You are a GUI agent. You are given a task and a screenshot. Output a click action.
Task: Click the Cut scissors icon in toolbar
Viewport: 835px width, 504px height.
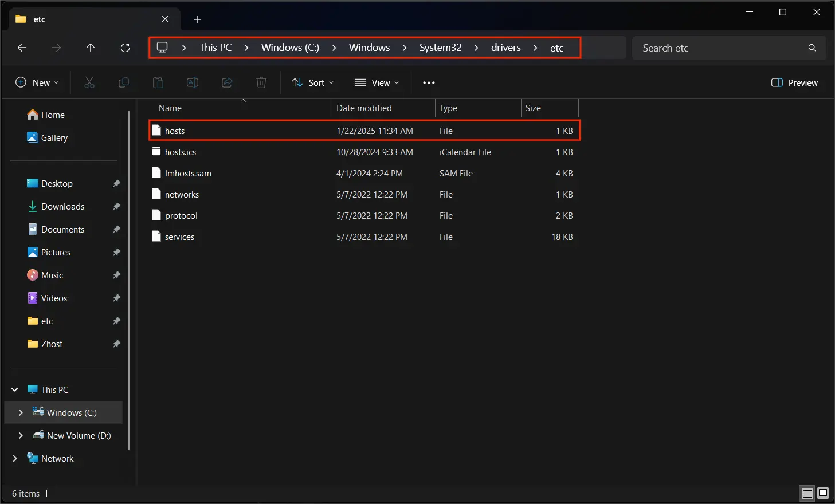coord(89,82)
